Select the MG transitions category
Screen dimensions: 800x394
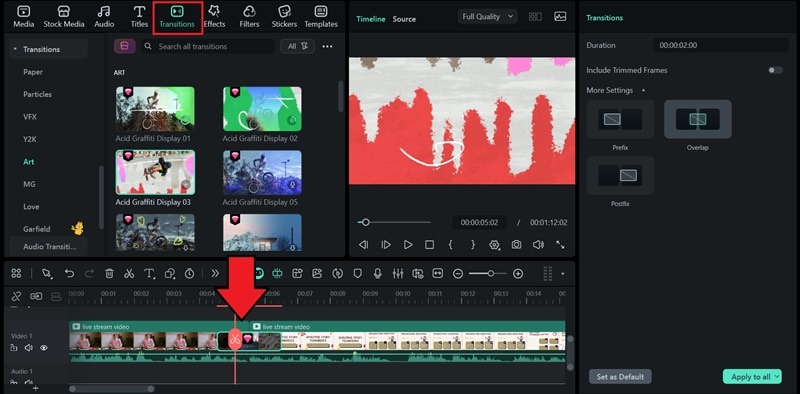click(29, 184)
